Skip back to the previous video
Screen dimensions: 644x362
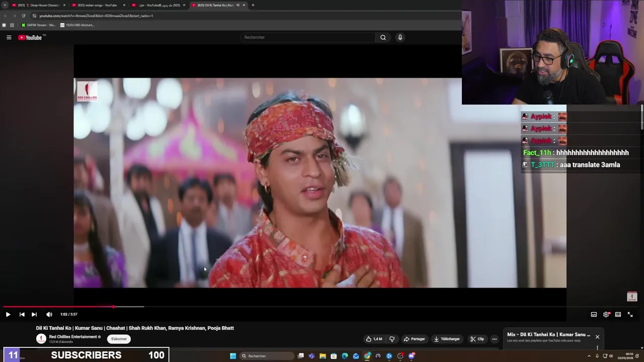coord(22,314)
